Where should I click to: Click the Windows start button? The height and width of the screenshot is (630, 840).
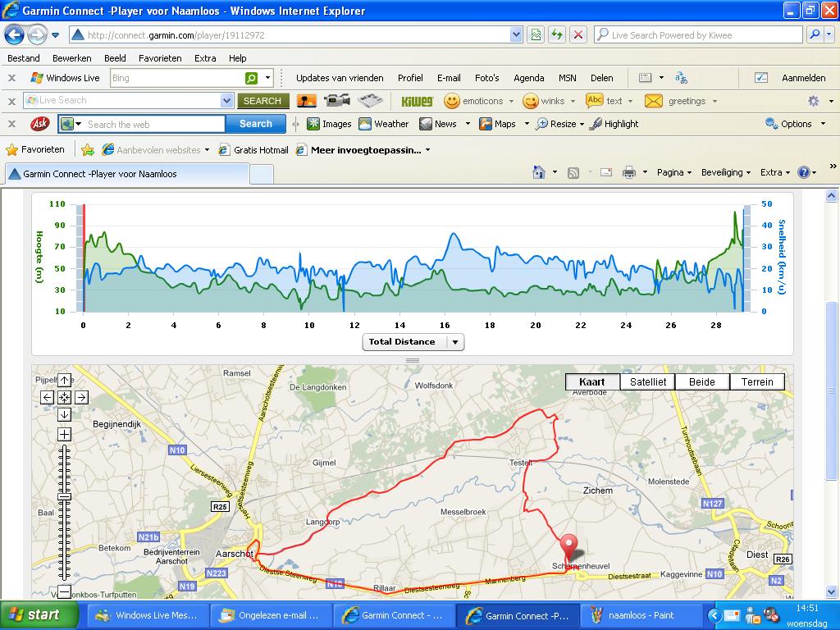(x=39, y=615)
